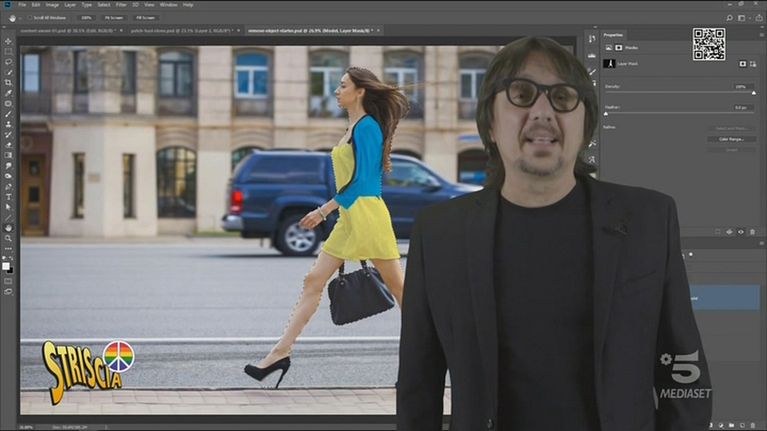Toggle mask visibility eye icon in Properties
Screen dimensions: 767x431
739,232
